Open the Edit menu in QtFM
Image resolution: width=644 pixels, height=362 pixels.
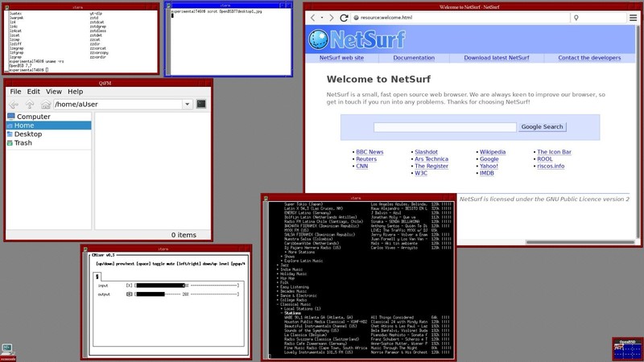click(x=33, y=92)
